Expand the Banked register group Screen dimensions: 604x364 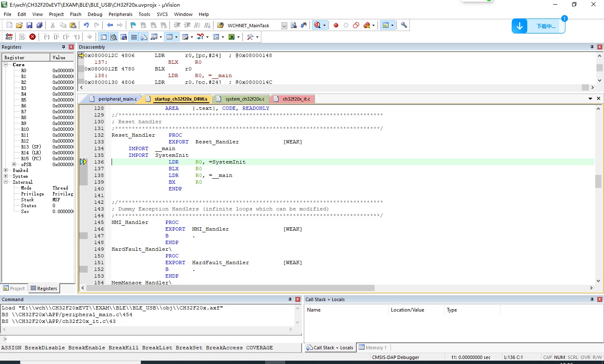(6, 170)
